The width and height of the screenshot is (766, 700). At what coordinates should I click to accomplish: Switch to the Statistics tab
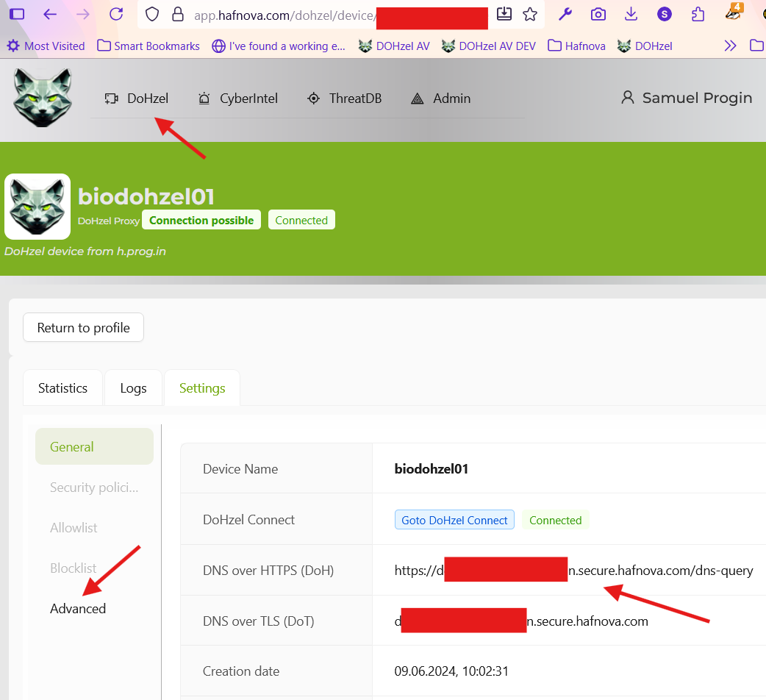pos(63,388)
